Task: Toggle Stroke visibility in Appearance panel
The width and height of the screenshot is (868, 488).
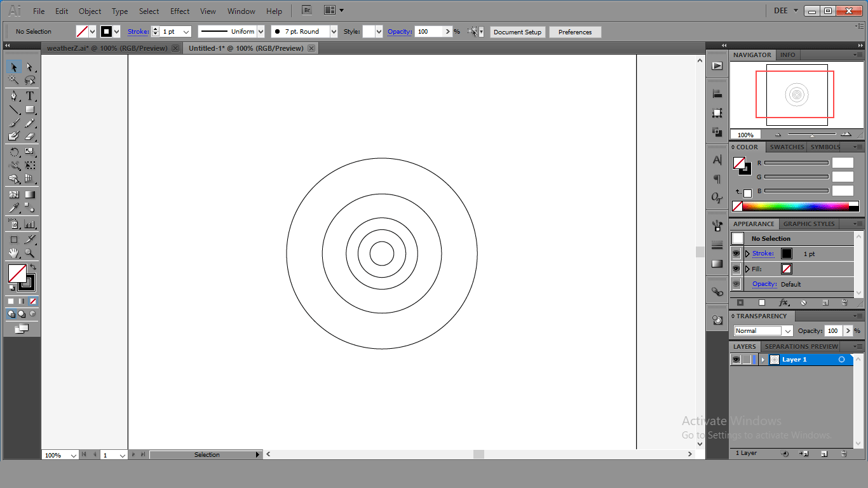Action: tap(736, 254)
